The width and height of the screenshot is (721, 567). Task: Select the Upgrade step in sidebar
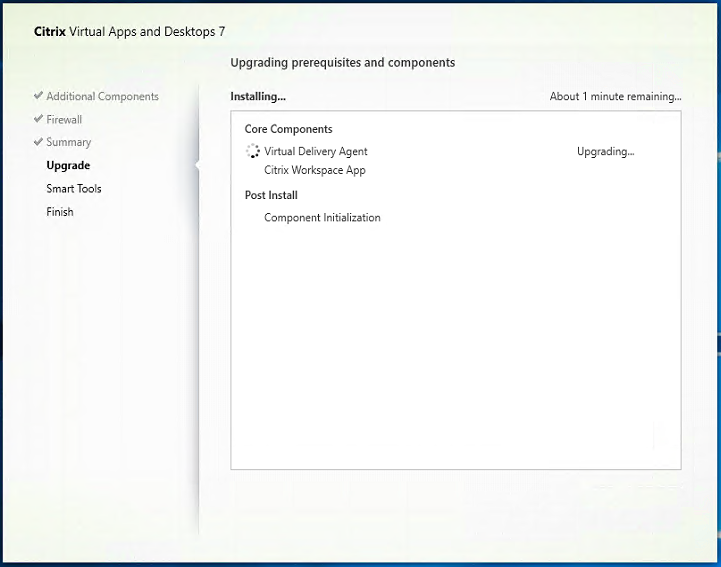[68, 166]
